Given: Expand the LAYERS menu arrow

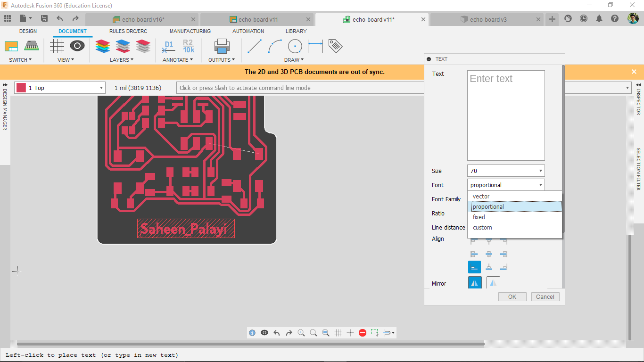Looking at the screenshot, I should pos(132,60).
